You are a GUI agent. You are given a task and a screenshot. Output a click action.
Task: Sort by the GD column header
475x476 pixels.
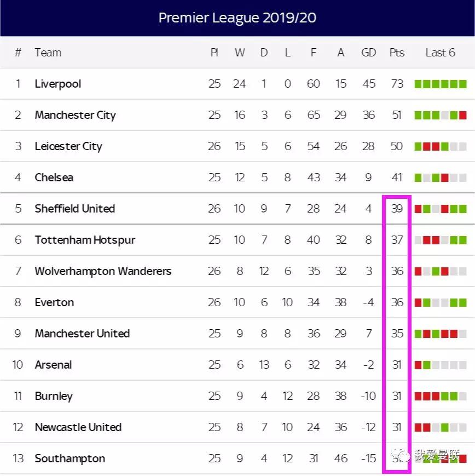369,53
